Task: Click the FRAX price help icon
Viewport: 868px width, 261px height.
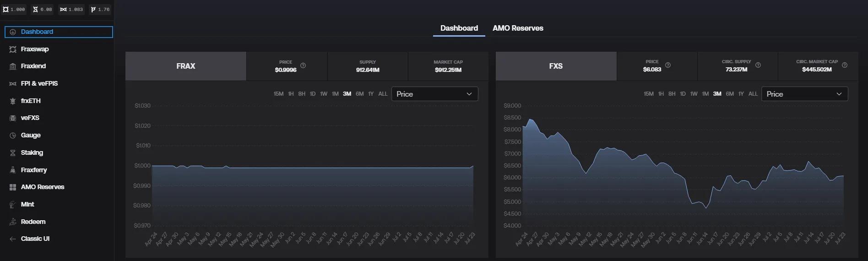Action: (x=303, y=65)
